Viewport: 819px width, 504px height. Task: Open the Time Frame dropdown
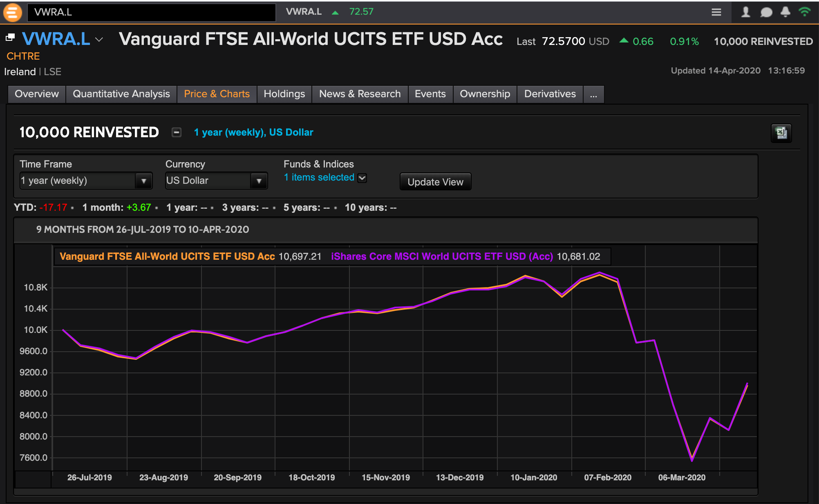click(x=86, y=181)
